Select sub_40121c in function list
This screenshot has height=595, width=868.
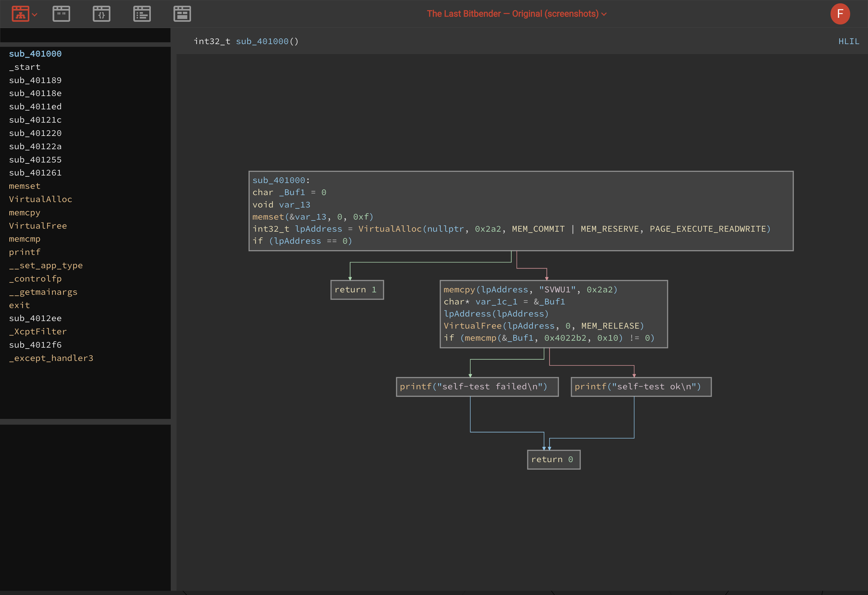pyautogui.click(x=35, y=120)
